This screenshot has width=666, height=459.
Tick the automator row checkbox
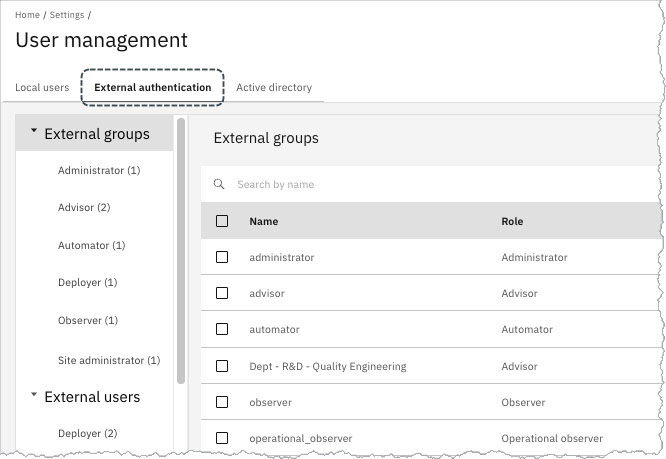tap(222, 329)
